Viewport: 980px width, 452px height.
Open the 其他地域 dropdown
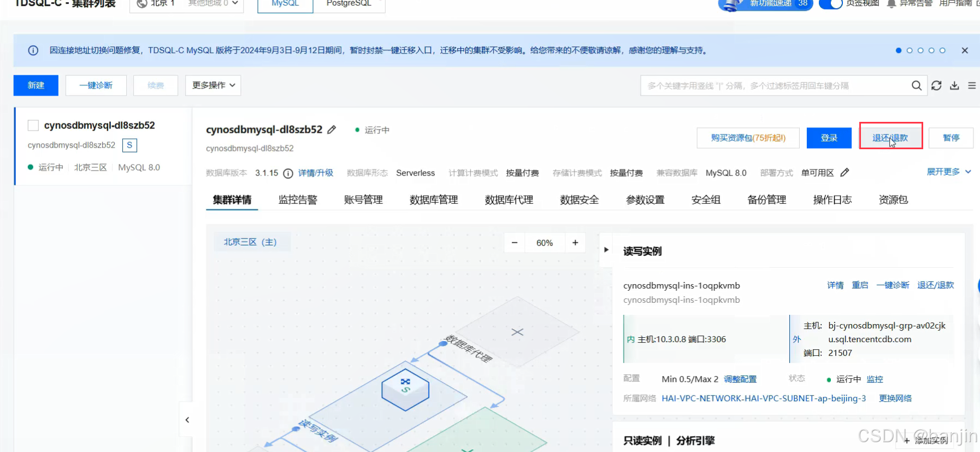click(x=213, y=3)
